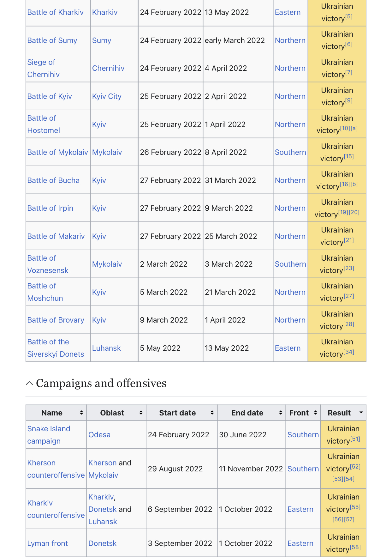Sort campaigns table by Result column
This screenshot has width=392, height=557.
point(343,413)
